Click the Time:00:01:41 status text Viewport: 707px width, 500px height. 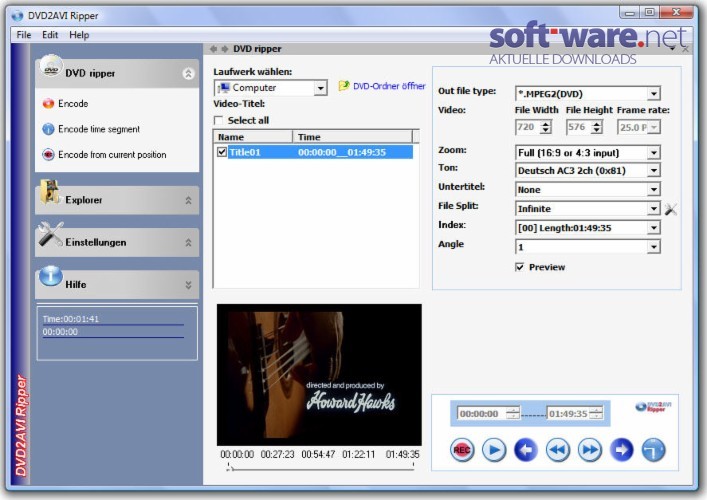pyautogui.click(x=70, y=319)
